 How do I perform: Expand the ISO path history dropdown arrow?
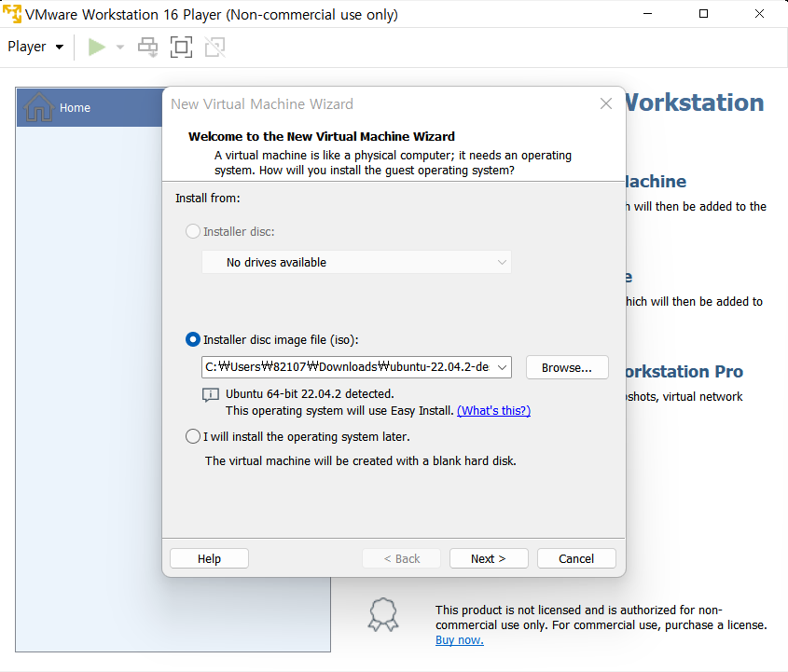coord(502,367)
